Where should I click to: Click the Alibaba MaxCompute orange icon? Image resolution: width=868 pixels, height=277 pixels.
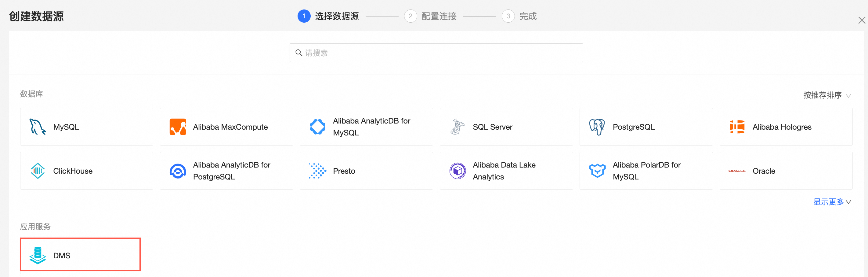[178, 127]
